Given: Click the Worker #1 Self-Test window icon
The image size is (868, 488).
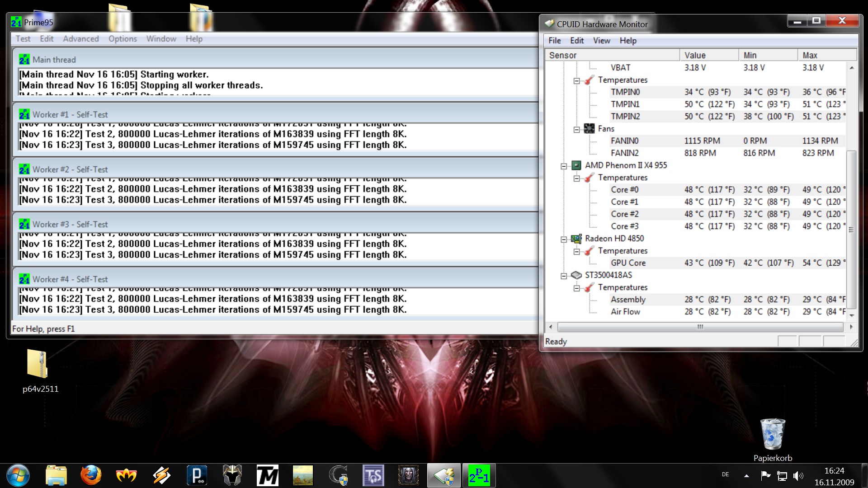Looking at the screenshot, I should coord(24,114).
